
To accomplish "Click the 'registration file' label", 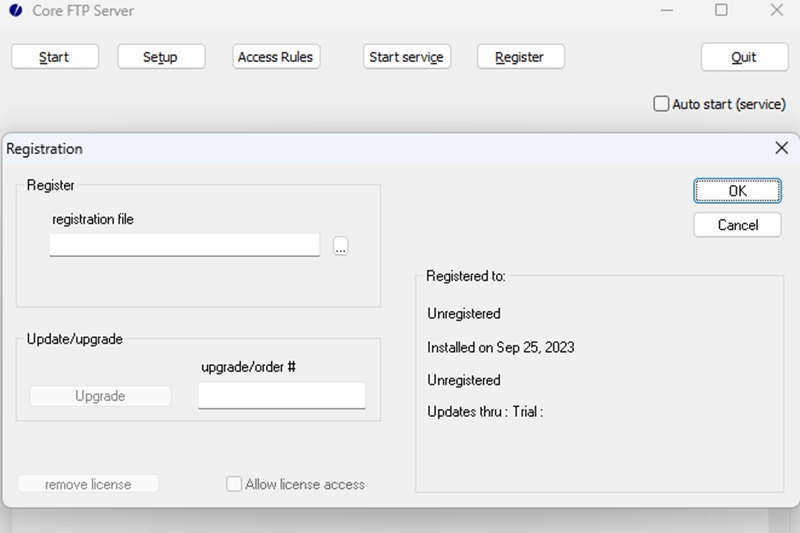I will pos(93,219).
